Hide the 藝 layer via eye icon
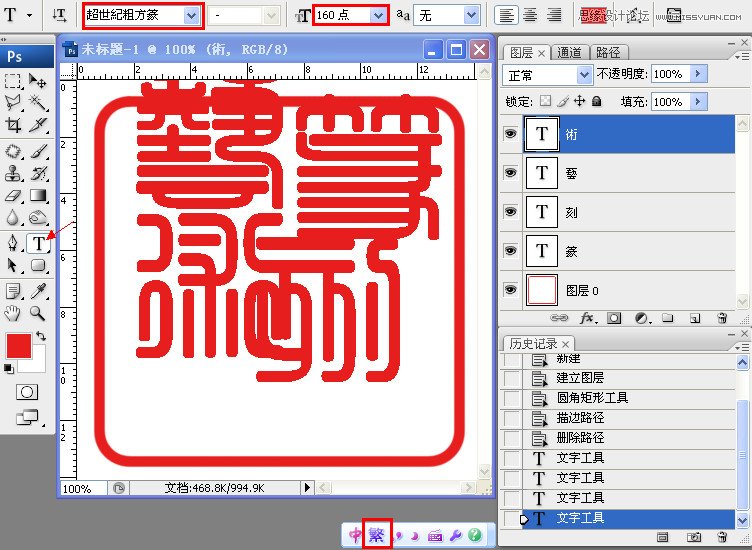Screen dimensions: 752x550 (x=511, y=173)
